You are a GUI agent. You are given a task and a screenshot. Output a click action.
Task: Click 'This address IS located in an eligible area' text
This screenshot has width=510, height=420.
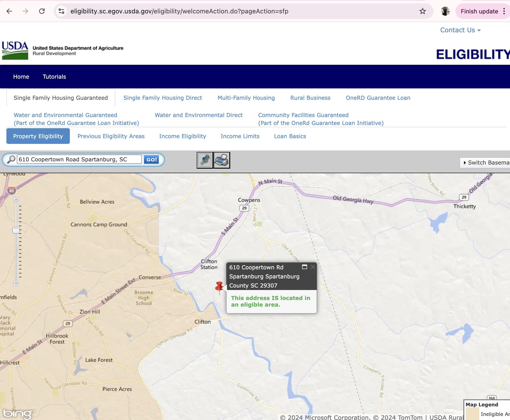pyautogui.click(x=270, y=301)
